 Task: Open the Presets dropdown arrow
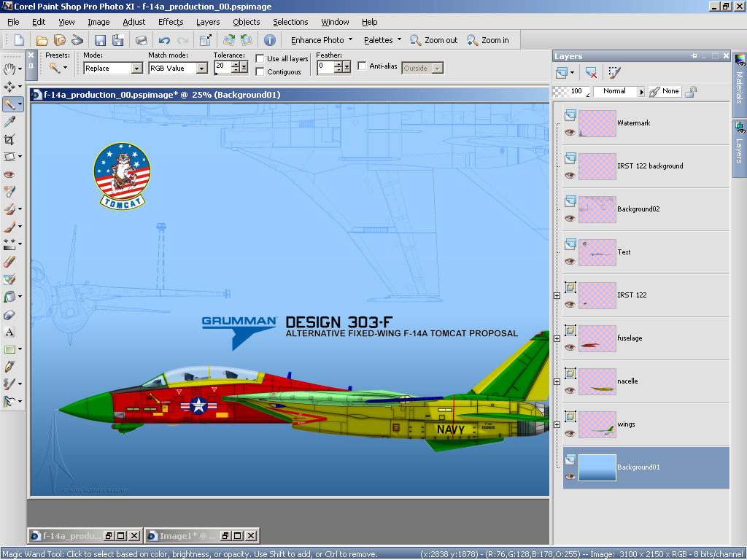point(65,68)
